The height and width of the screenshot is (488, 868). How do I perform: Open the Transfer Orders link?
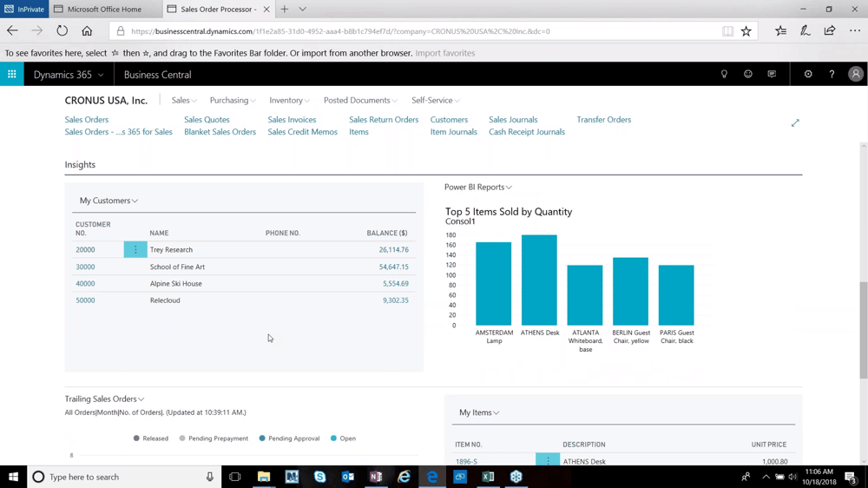(x=603, y=120)
